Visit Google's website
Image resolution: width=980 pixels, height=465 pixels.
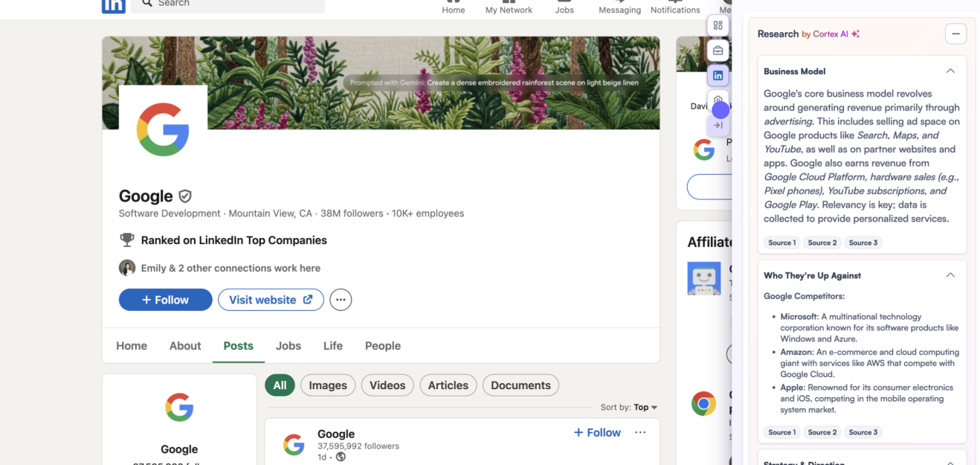pos(271,300)
